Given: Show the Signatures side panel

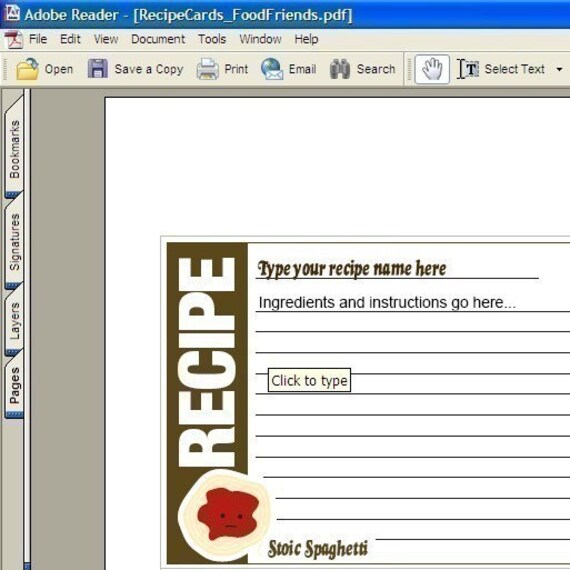Looking at the screenshot, I should [x=15, y=242].
